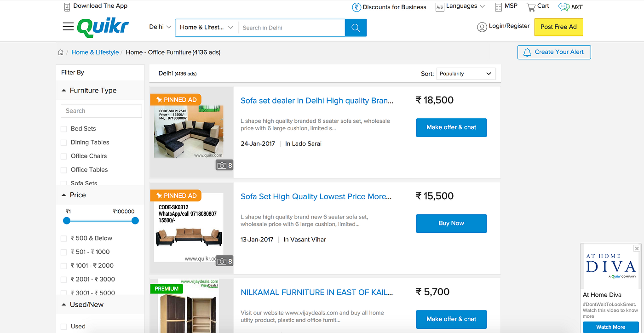Open the hamburger menu icon
The width and height of the screenshot is (644, 333).
68,27
